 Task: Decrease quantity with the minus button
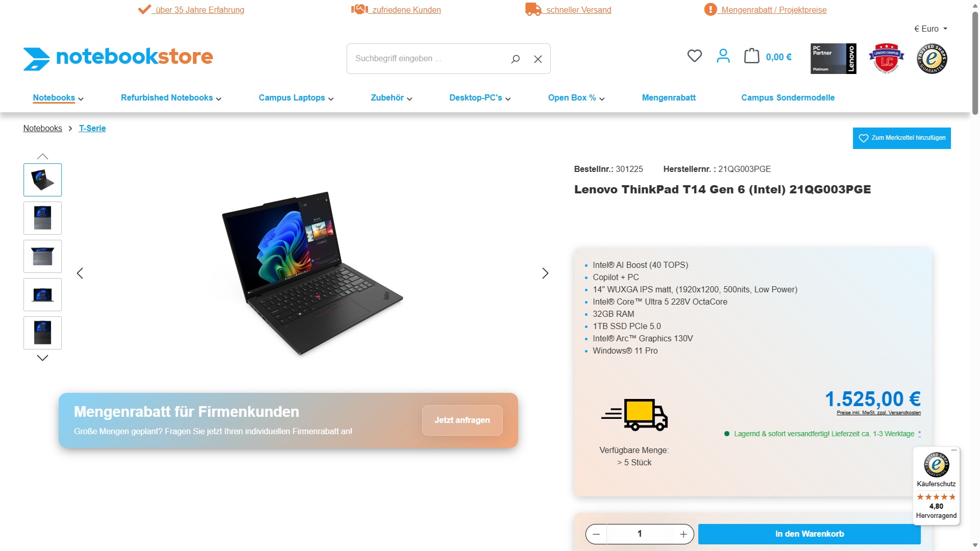596,534
